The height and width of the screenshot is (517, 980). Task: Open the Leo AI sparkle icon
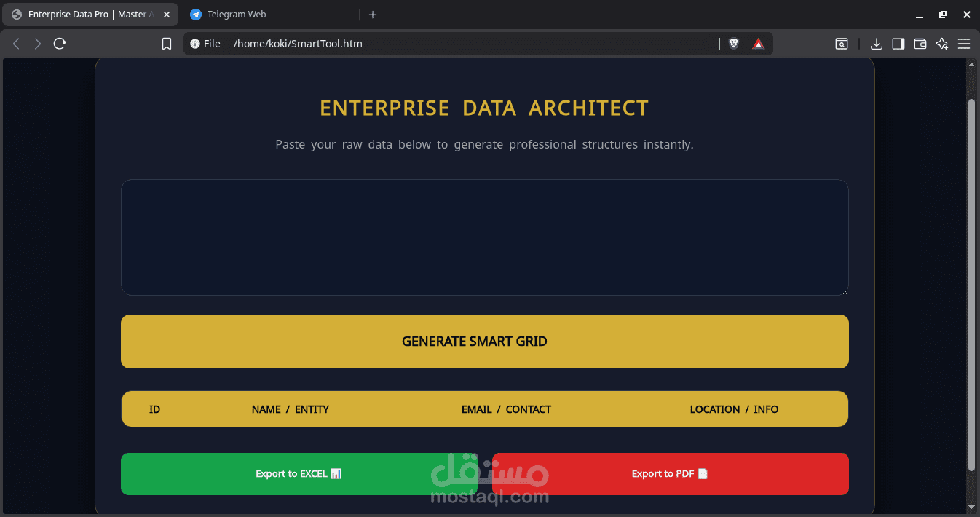tap(942, 44)
